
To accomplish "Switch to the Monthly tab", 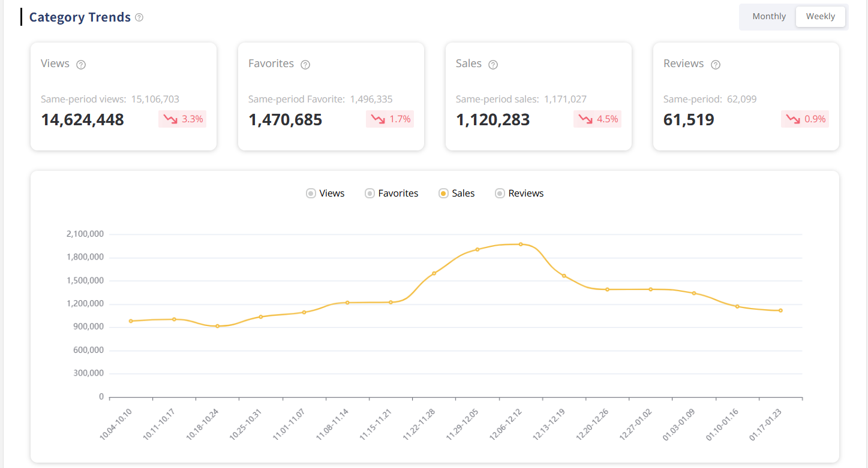I will [768, 17].
